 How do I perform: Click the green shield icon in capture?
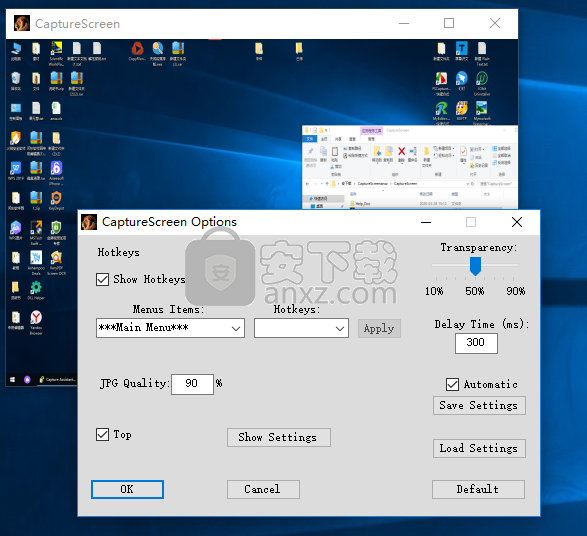point(56,228)
